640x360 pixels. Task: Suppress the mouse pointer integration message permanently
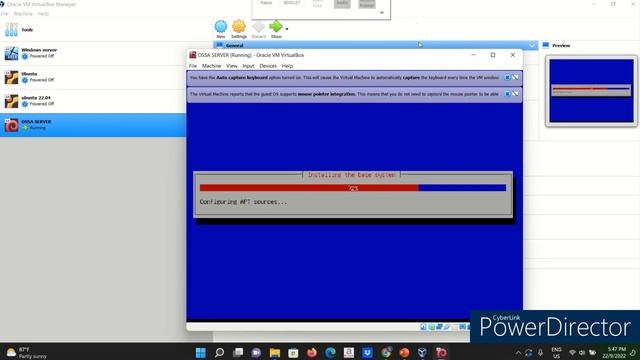[x=516, y=94]
